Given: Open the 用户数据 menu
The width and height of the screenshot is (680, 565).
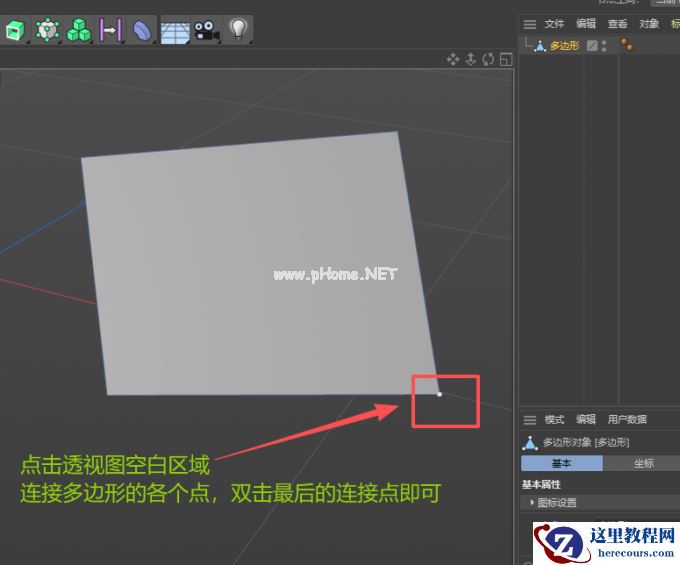Looking at the screenshot, I should click(x=627, y=419).
